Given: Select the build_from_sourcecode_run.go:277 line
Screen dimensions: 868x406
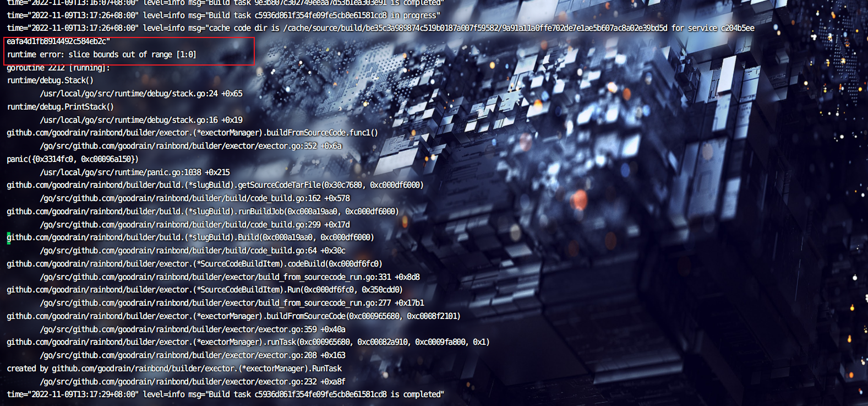Looking at the screenshot, I should tap(232, 303).
